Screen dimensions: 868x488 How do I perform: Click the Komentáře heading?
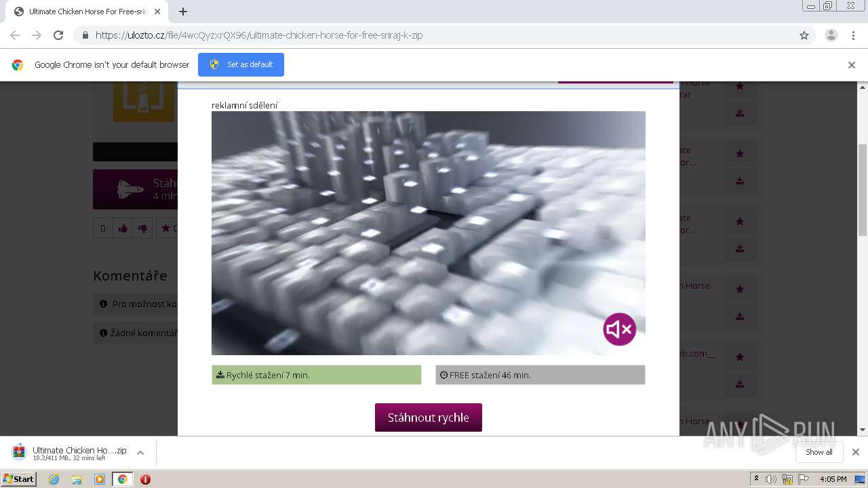tap(130, 276)
